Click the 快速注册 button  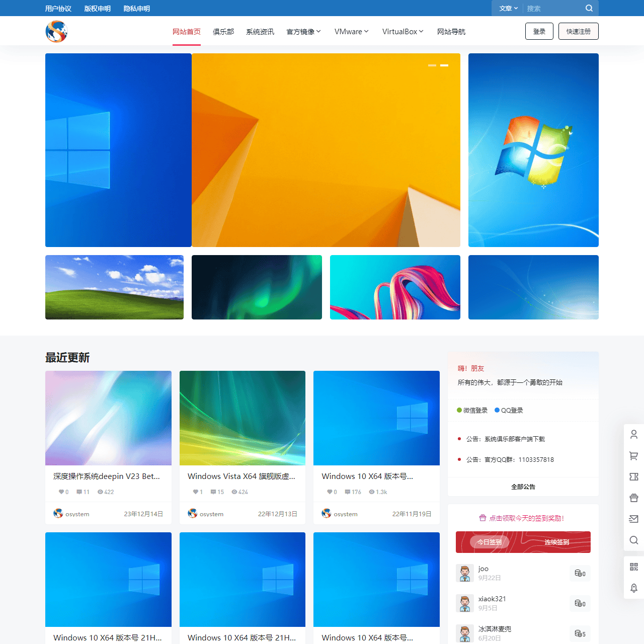(x=579, y=31)
